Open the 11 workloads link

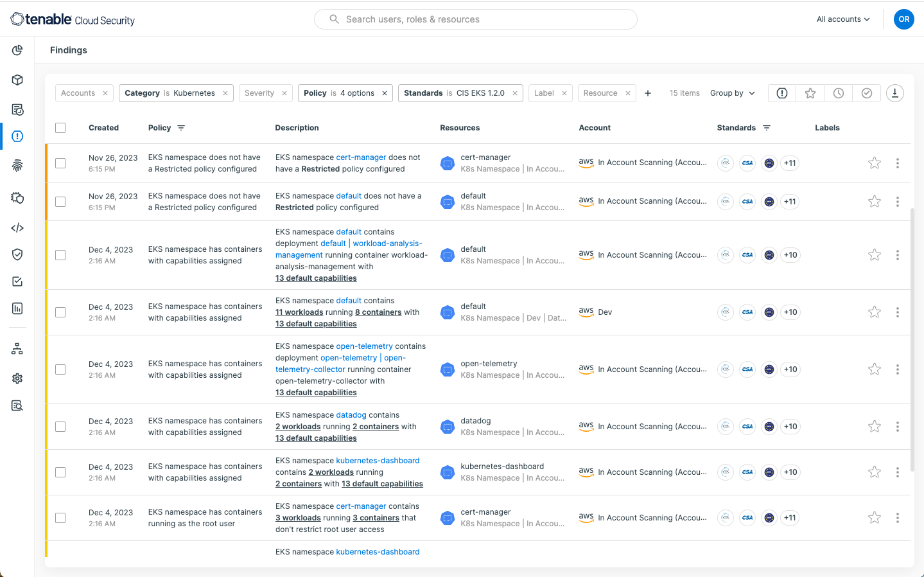pyautogui.click(x=299, y=312)
